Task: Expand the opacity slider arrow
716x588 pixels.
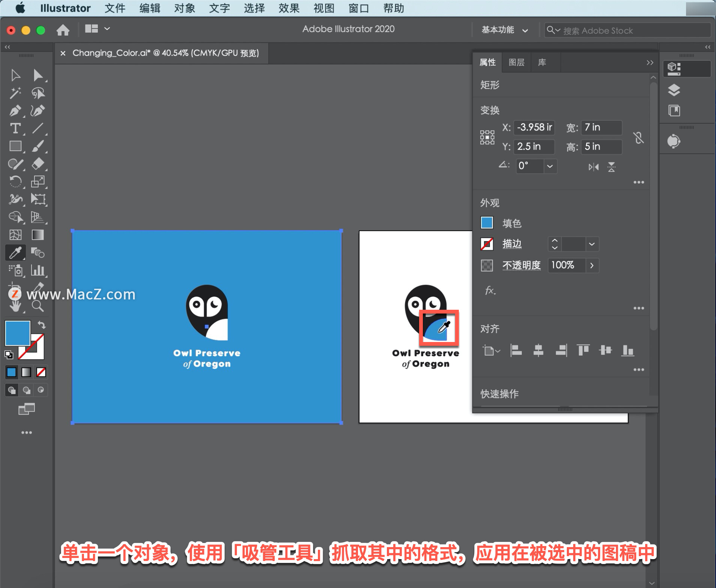Action: point(592,265)
